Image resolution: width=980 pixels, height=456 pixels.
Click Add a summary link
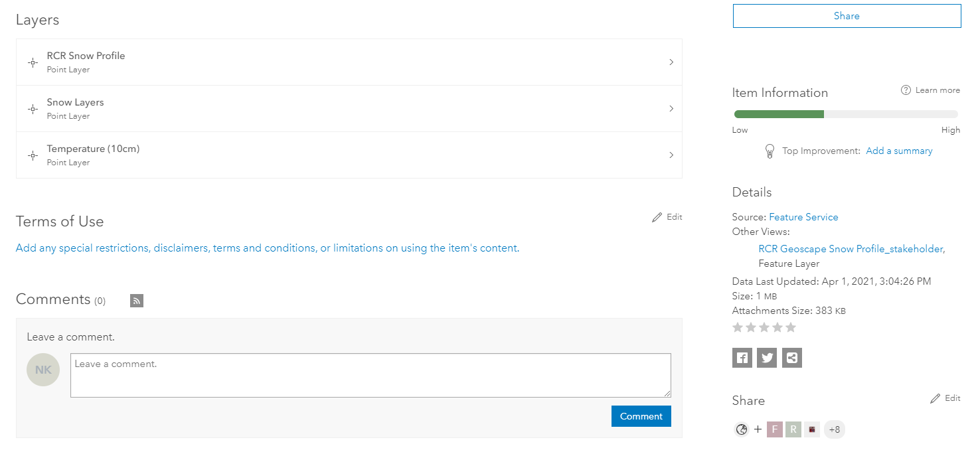(899, 151)
